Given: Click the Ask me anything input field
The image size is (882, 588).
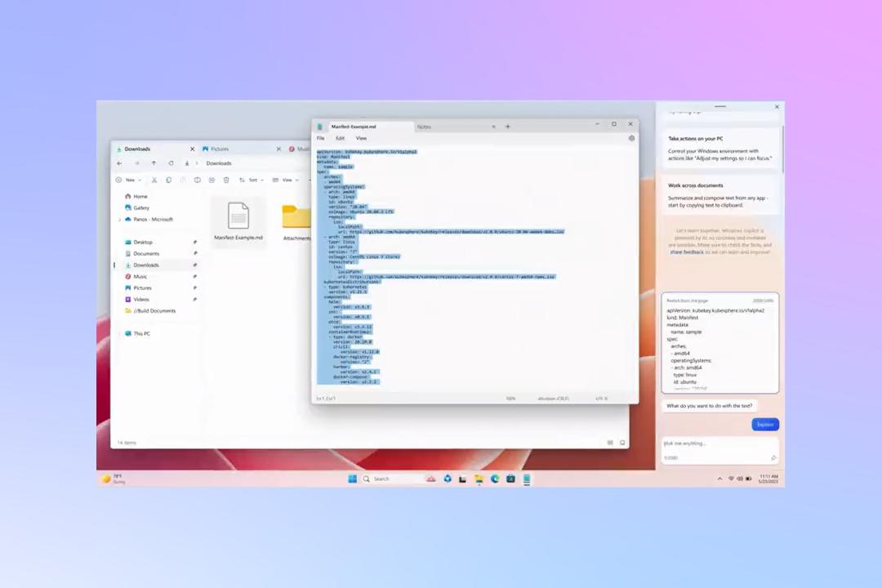Looking at the screenshot, I should coord(720,444).
